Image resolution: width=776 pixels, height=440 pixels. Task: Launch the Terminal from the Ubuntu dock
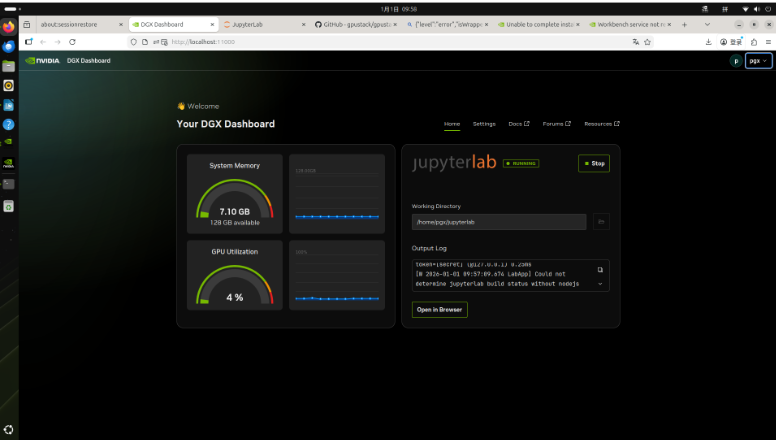pos(9,184)
